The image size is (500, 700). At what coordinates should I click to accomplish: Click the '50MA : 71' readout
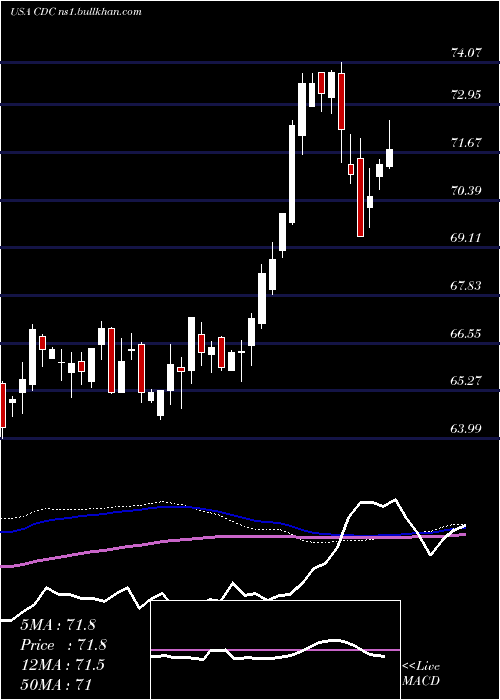[56, 684]
